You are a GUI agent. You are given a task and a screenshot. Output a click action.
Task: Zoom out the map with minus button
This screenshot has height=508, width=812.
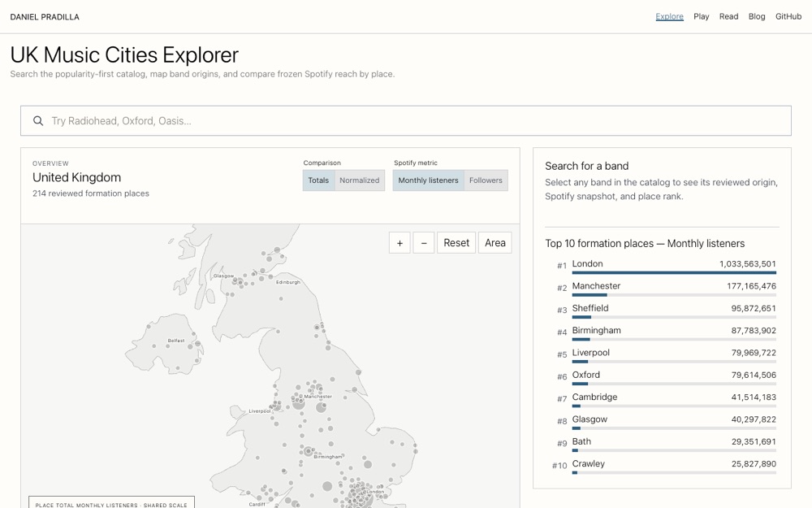424,242
